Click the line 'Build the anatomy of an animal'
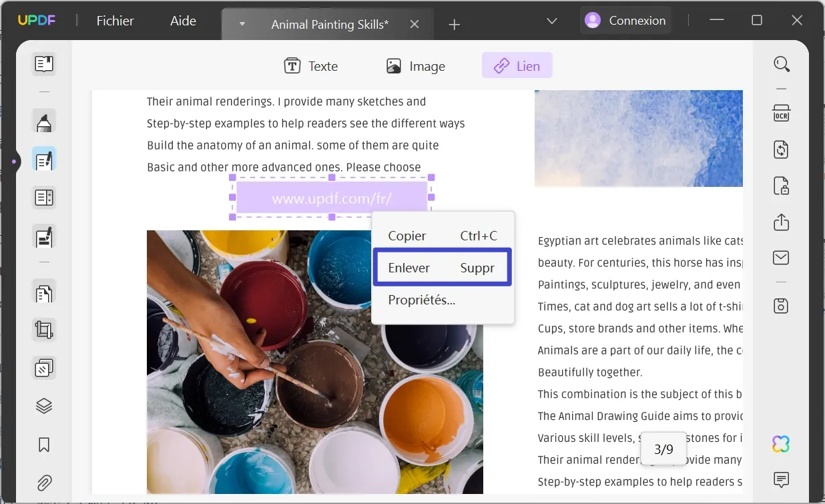825x504 pixels. [x=293, y=146]
